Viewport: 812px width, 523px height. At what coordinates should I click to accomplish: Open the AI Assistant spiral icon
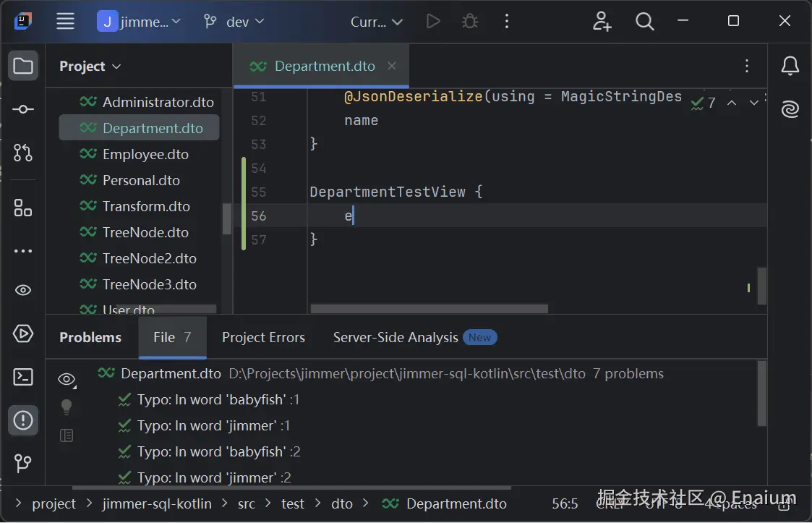pyautogui.click(x=790, y=109)
